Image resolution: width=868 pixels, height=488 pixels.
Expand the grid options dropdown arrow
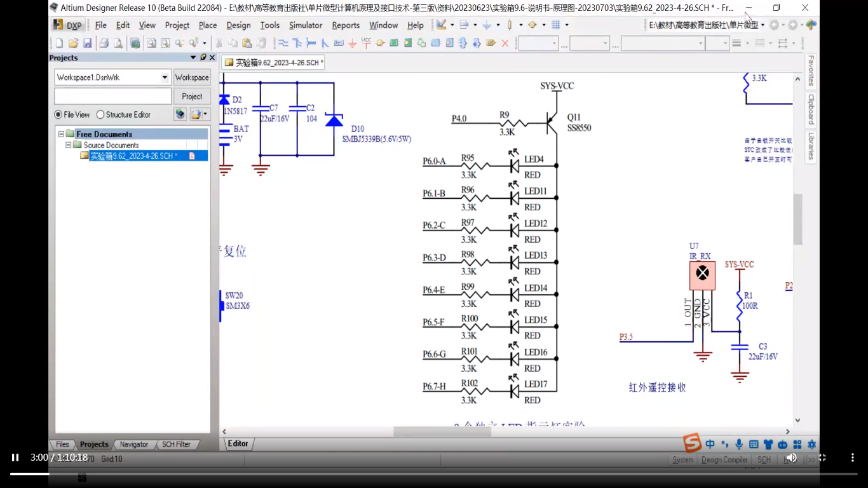pyautogui.click(x=567, y=25)
